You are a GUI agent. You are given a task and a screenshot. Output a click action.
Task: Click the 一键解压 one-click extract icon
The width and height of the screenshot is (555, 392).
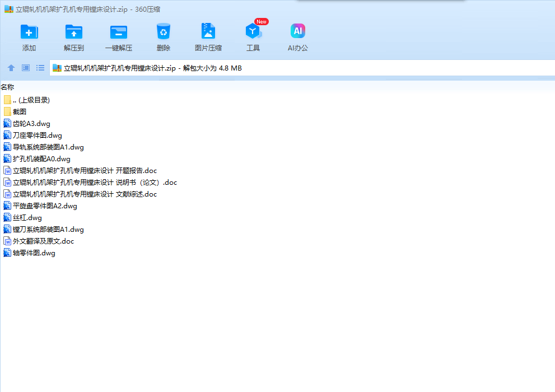tap(119, 31)
